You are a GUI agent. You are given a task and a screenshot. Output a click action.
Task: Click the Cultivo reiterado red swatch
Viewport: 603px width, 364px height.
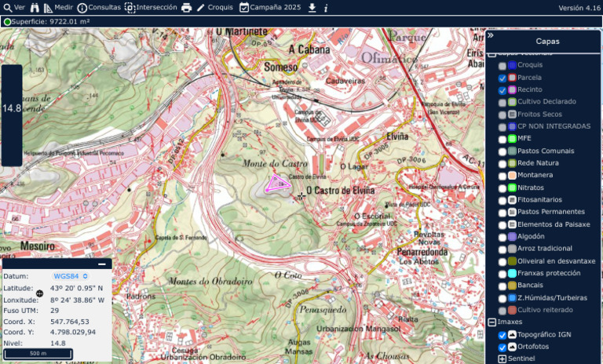[x=512, y=310]
